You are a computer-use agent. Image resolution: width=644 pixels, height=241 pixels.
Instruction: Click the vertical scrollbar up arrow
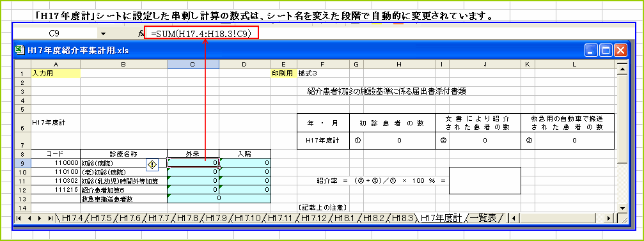pyautogui.click(x=622, y=70)
